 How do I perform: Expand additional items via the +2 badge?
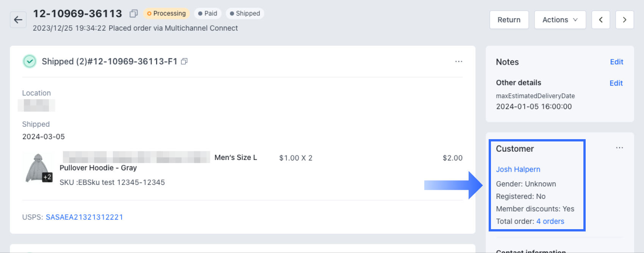pos(47,177)
